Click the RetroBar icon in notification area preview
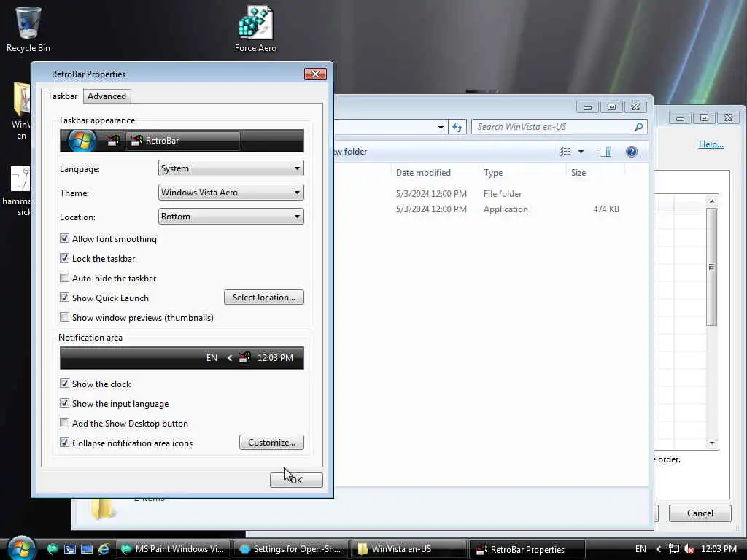This screenshot has width=747, height=560. 244,357
